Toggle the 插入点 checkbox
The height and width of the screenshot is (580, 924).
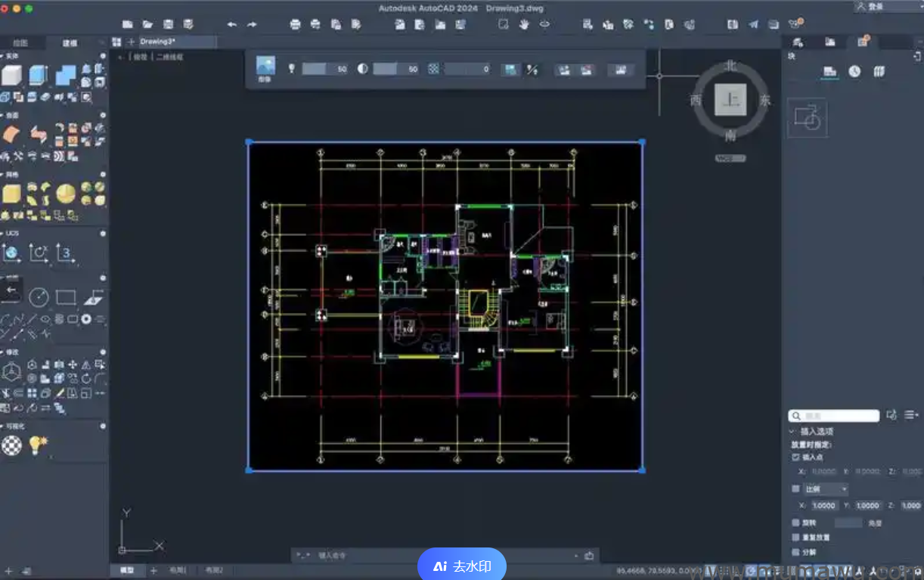point(795,457)
